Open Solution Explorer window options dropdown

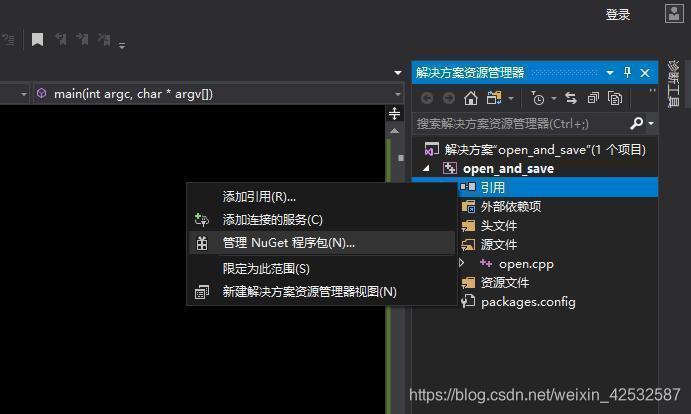[x=610, y=73]
